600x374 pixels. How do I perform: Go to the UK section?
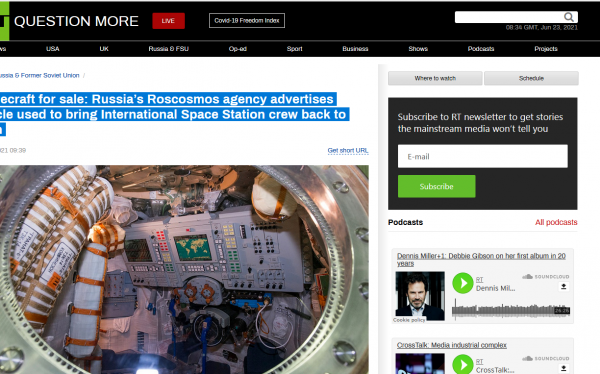[104, 49]
